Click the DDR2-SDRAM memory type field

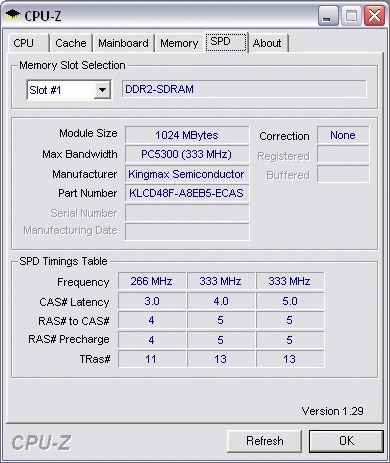244,89
